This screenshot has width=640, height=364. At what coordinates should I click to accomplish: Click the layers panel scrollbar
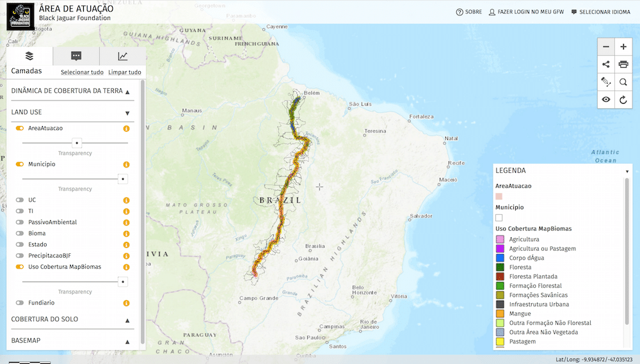tap(143, 212)
